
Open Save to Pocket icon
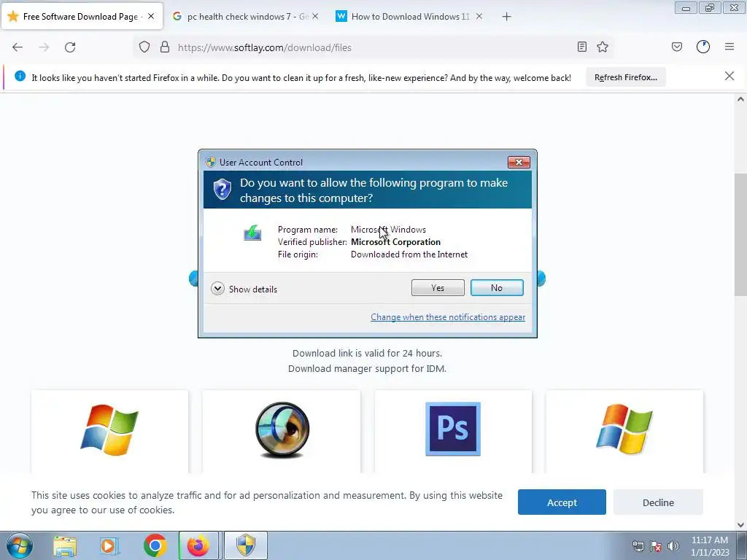tap(676, 47)
